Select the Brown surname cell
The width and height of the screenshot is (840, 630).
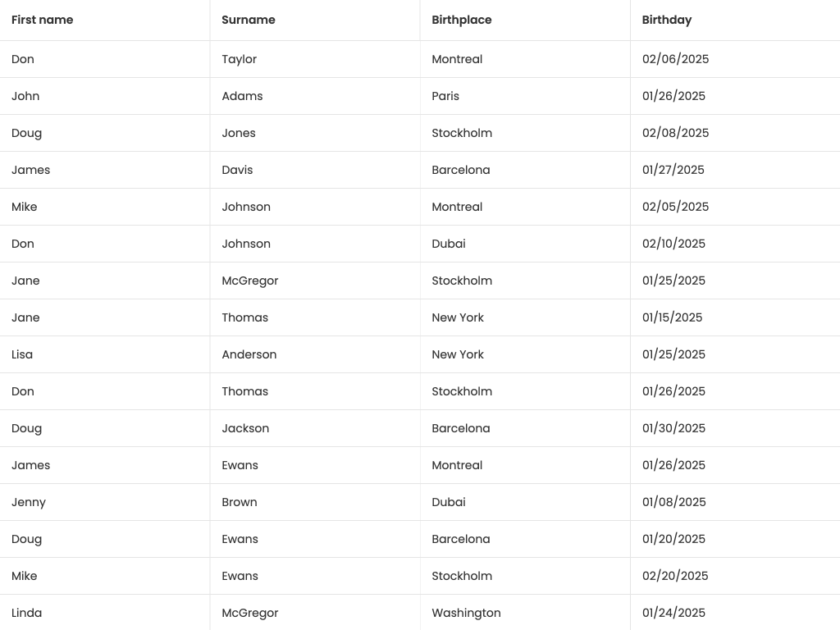click(240, 502)
